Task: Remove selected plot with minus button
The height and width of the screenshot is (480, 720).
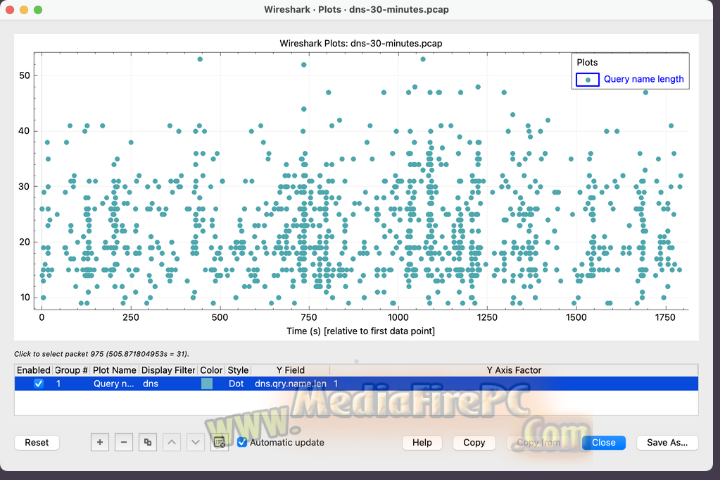Action: coord(124,442)
